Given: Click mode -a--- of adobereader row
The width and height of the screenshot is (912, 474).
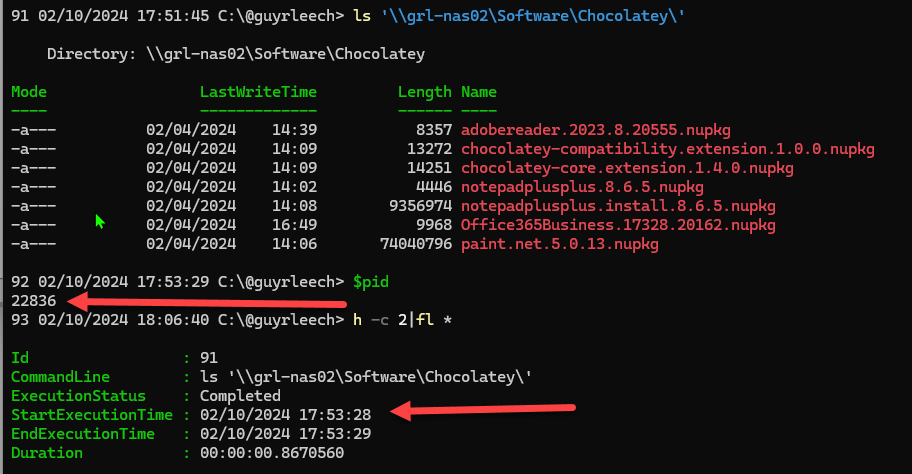Looking at the screenshot, I should pos(34,130).
